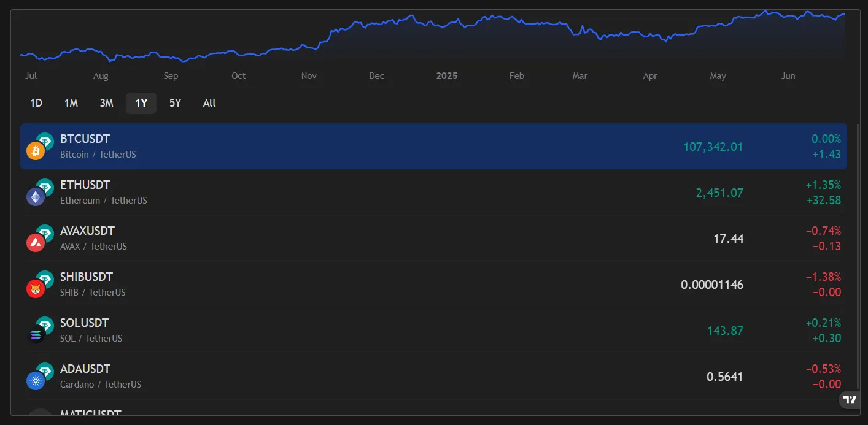Switch chart to 5Y range
The height and width of the screenshot is (425, 868).
click(176, 103)
